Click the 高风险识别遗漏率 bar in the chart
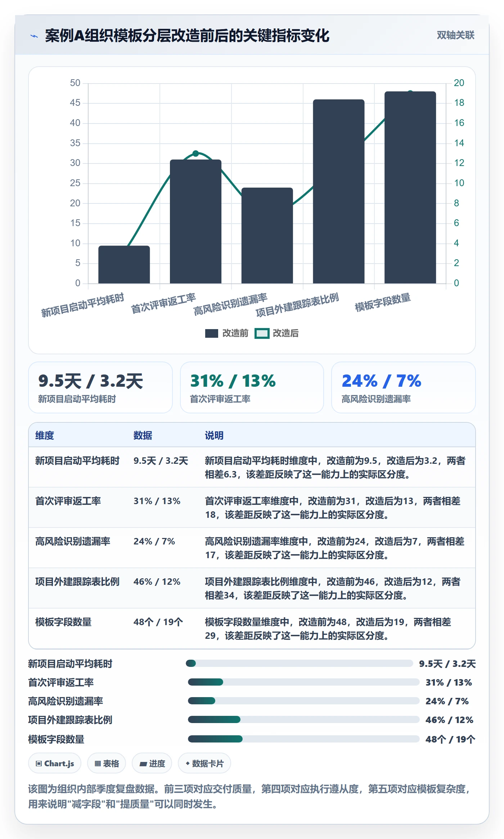 tap(267, 235)
